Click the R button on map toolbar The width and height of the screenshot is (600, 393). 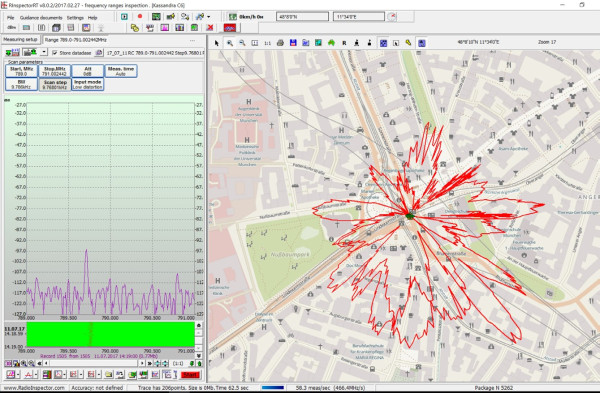[x=344, y=43]
